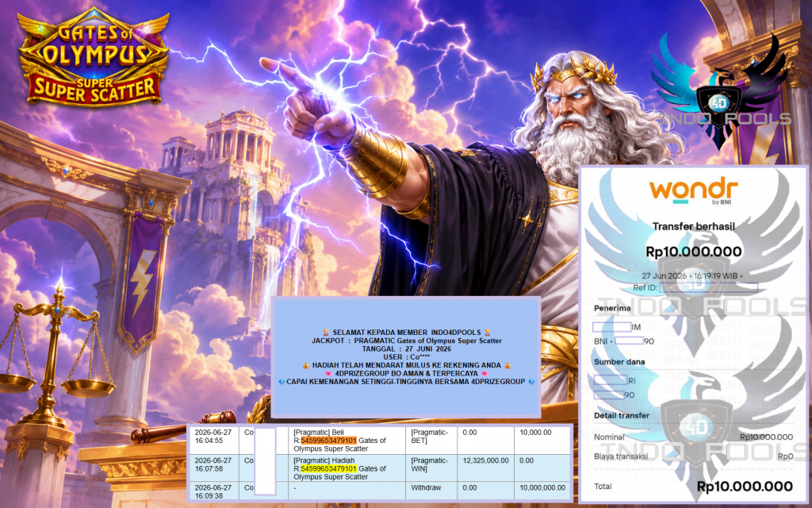Screen dimensions: 812x508
Task: Select the 'Detail transfer' section label
Action: [622, 415]
